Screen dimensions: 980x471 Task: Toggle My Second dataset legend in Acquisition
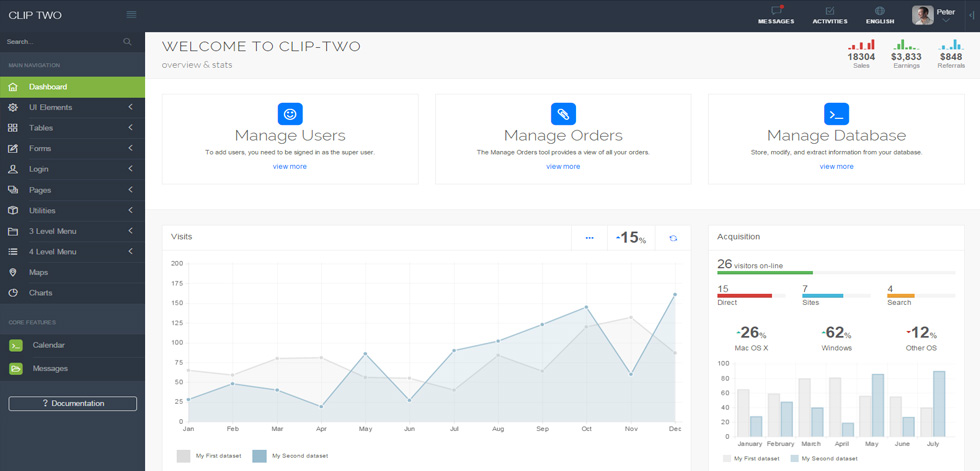pyautogui.click(x=824, y=459)
